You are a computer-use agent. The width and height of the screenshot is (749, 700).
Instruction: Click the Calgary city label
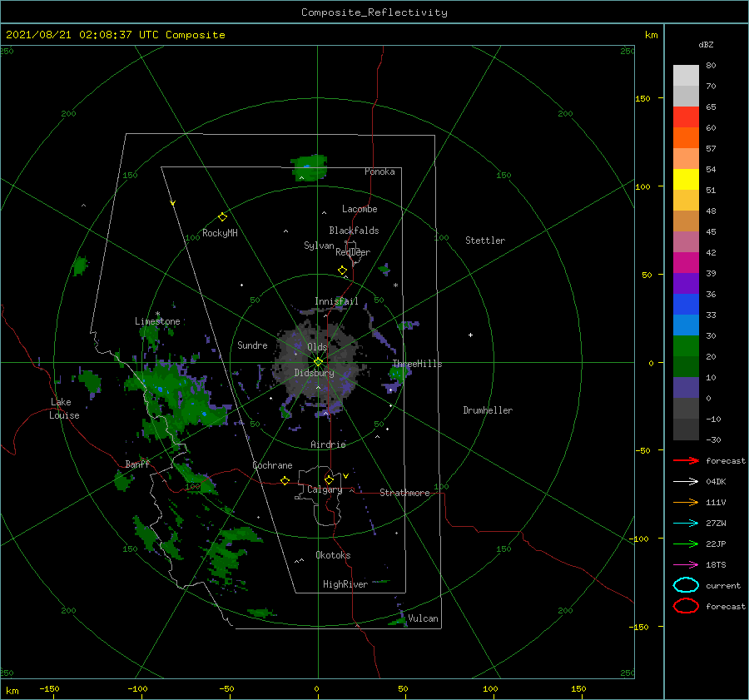coord(325,489)
